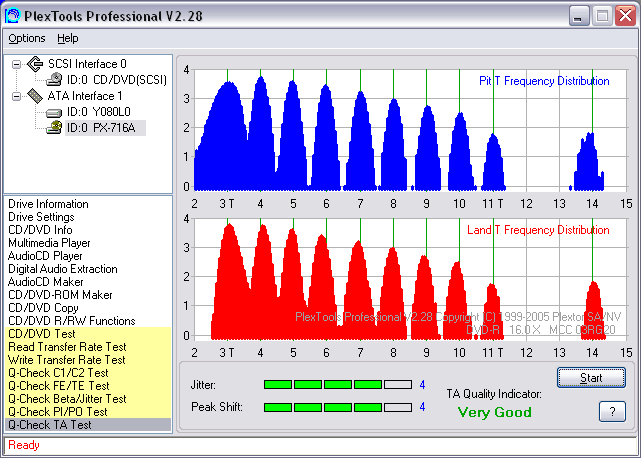This screenshot has width=641, height=458.
Task: Minimize the PlexTools window
Action: 579,16
